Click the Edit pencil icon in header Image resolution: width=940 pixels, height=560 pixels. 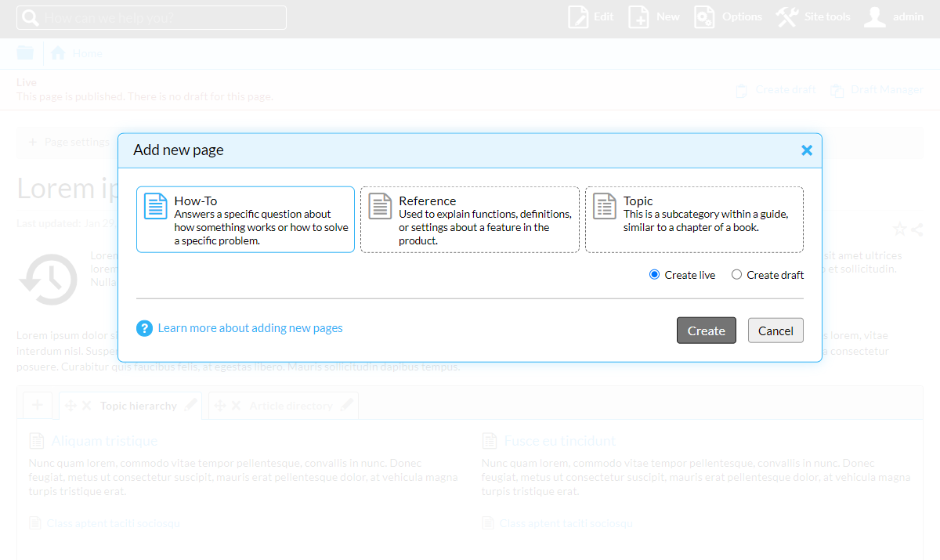pos(578,17)
